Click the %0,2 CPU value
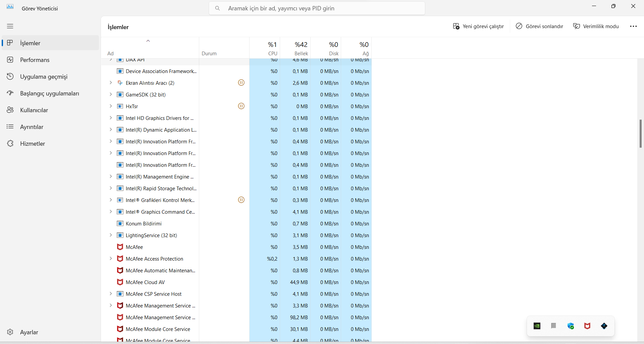 click(x=272, y=259)
